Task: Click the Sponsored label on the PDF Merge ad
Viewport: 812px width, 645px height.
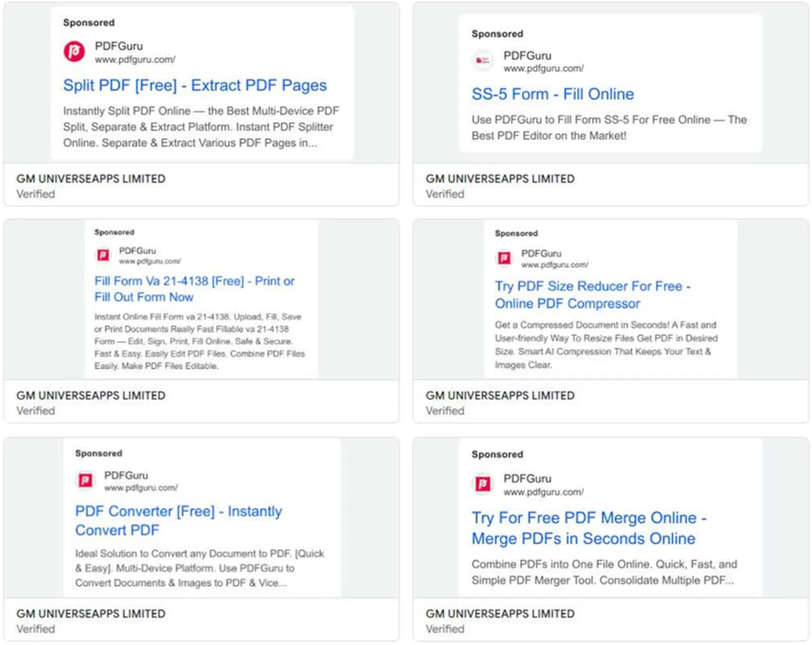Action: coord(497,455)
